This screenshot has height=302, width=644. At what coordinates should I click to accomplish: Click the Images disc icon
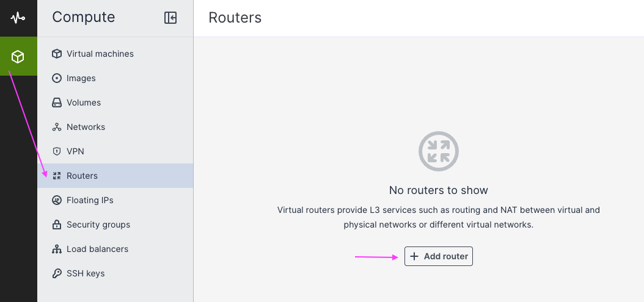click(x=57, y=78)
